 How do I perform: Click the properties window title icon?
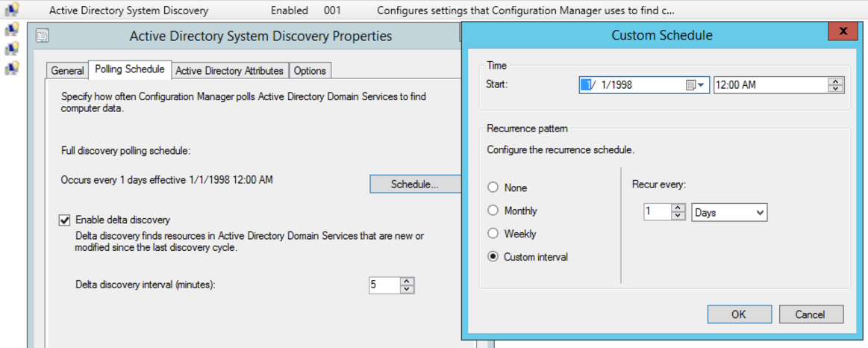[x=42, y=37]
